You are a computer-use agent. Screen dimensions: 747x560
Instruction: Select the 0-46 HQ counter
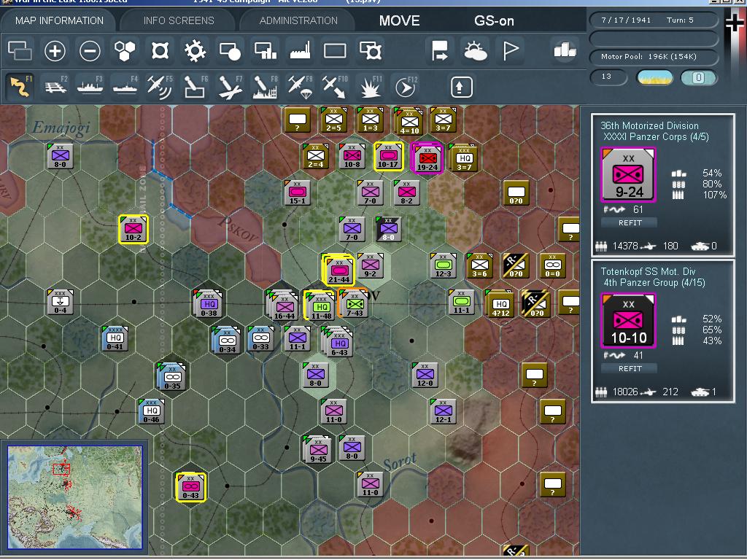point(152,411)
